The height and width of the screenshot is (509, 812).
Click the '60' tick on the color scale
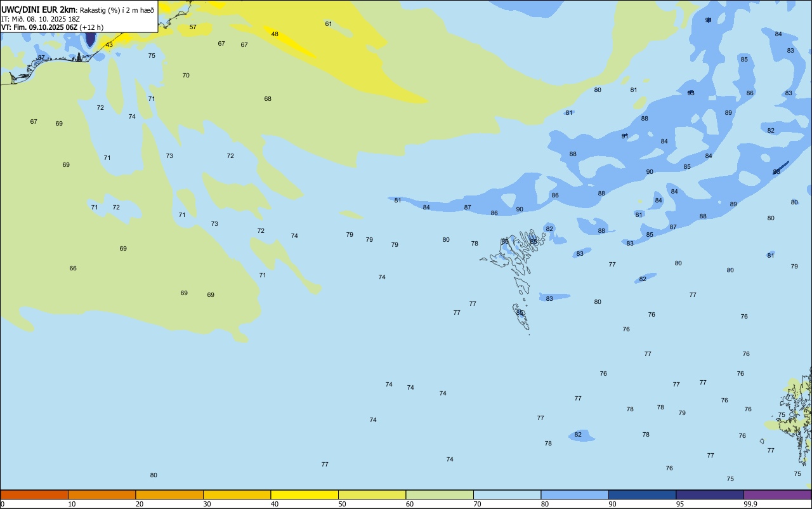[x=410, y=504]
